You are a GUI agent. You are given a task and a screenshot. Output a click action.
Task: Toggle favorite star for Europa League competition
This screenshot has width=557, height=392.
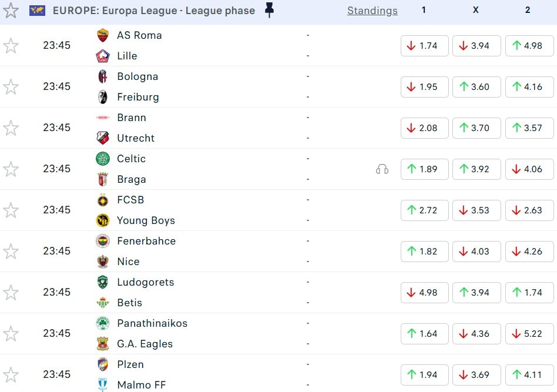coord(11,11)
